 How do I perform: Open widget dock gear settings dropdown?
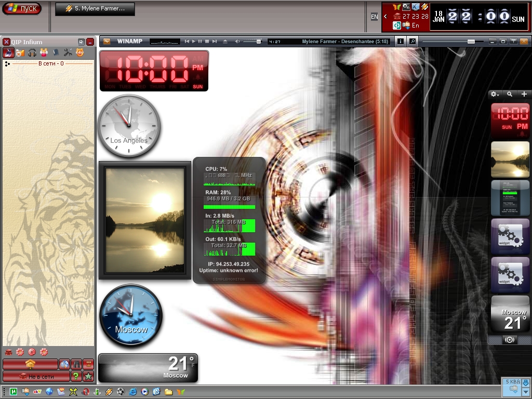click(x=495, y=95)
